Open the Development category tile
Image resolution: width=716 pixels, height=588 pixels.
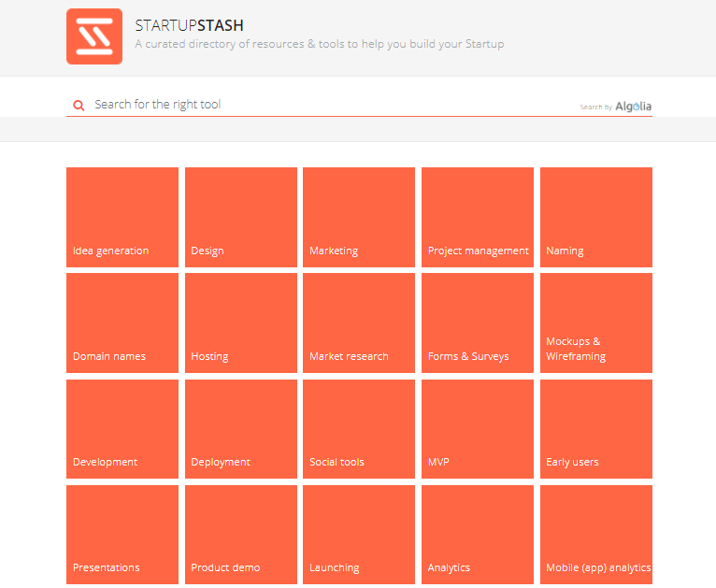pyautogui.click(x=122, y=429)
